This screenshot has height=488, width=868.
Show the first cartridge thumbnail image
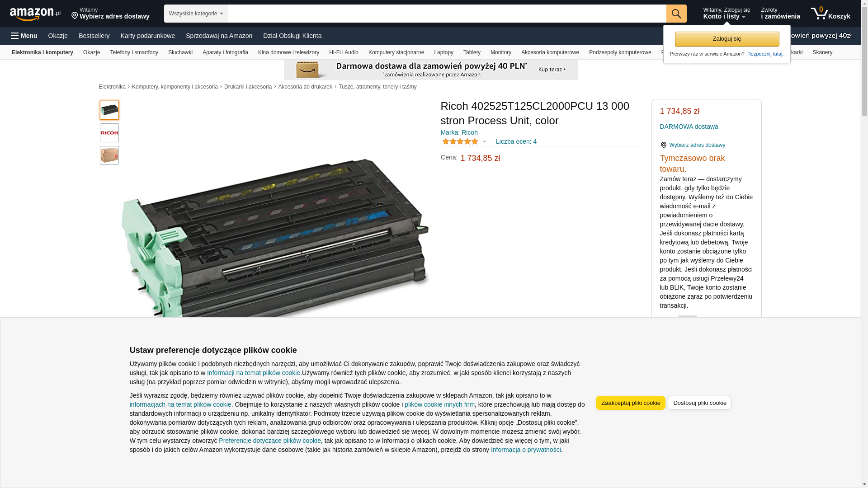pos(109,110)
